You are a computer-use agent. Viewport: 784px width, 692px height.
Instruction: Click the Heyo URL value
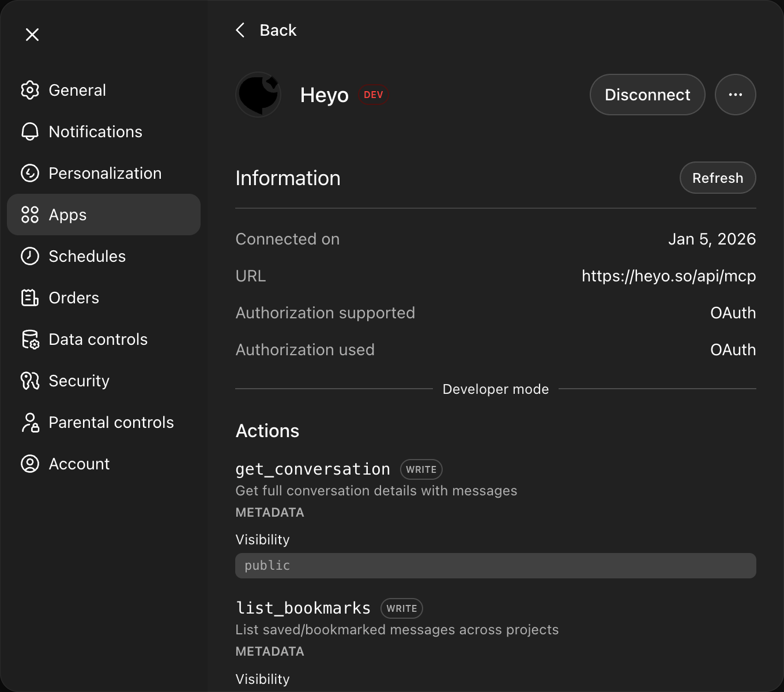point(669,276)
